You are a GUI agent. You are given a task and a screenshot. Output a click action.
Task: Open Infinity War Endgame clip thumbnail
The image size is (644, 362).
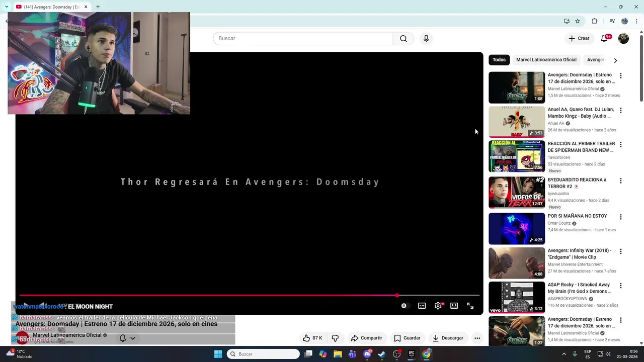point(517,263)
